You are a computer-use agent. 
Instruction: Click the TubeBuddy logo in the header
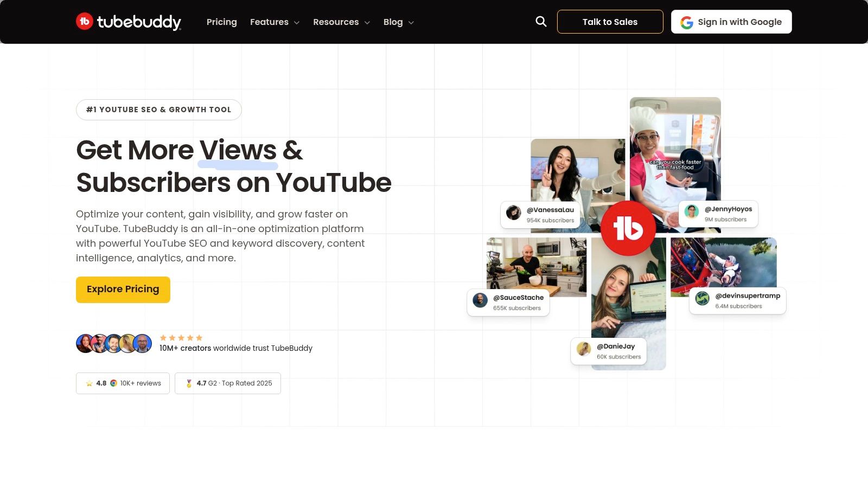[x=129, y=22]
